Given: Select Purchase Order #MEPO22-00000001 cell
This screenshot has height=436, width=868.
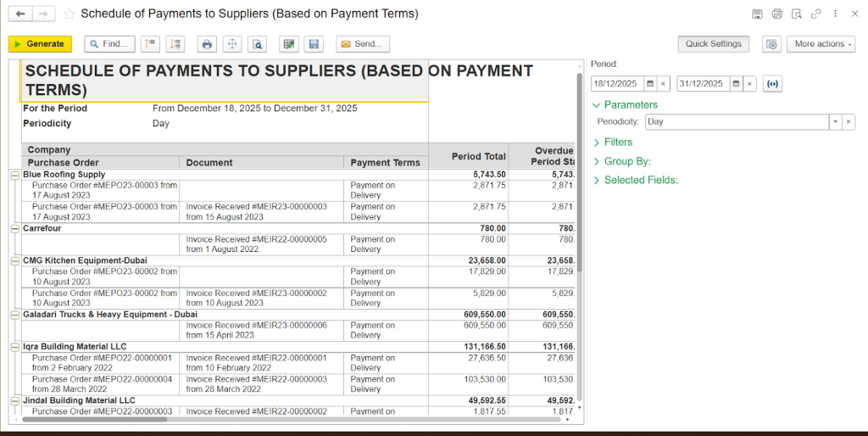Looking at the screenshot, I should coord(100,363).
